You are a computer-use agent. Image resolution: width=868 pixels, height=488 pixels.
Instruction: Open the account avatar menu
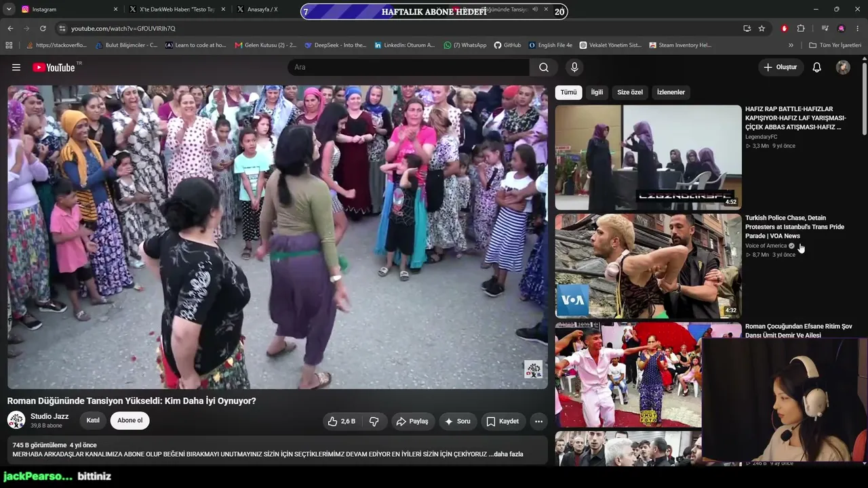(843, 67)
